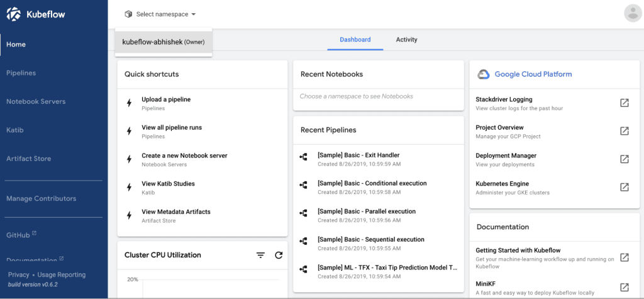Click the Google Cloud Platform cloud logo
This screenshot has width=644, height=299.
[x=484, y=74]
